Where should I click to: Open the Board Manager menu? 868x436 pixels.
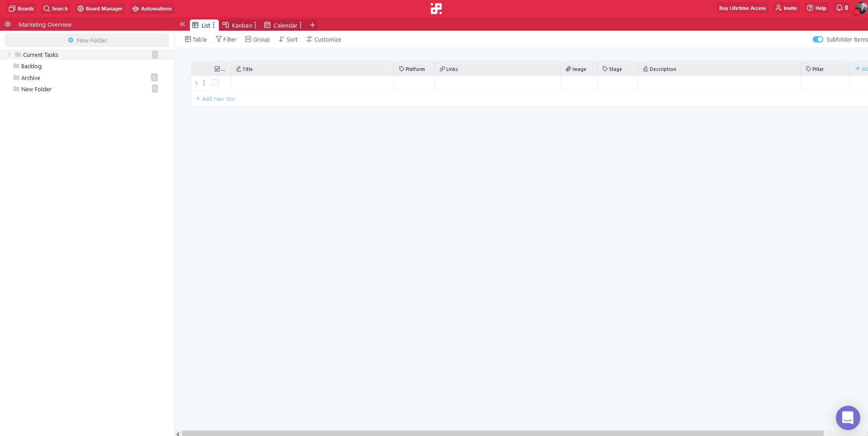coord(100,9)
